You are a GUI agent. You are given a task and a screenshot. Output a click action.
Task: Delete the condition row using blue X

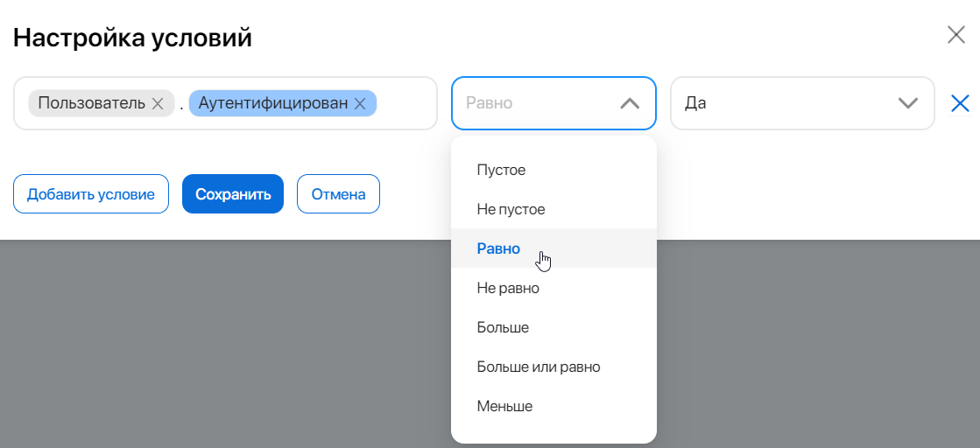tap(960, 103)
